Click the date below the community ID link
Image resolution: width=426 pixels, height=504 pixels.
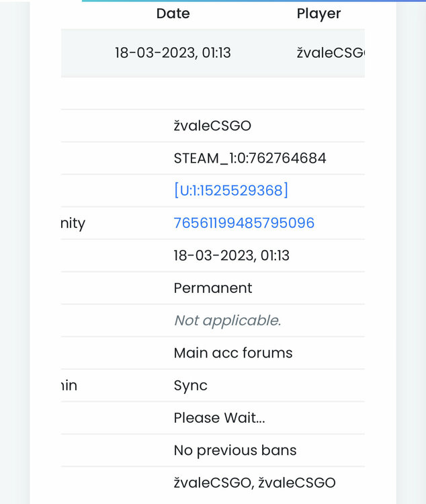coord(231,255)
